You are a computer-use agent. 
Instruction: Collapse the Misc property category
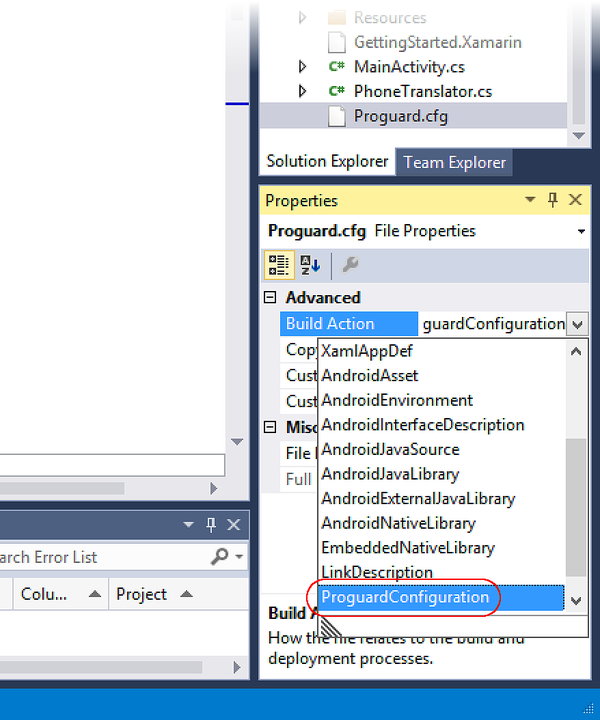coord(270,428)
